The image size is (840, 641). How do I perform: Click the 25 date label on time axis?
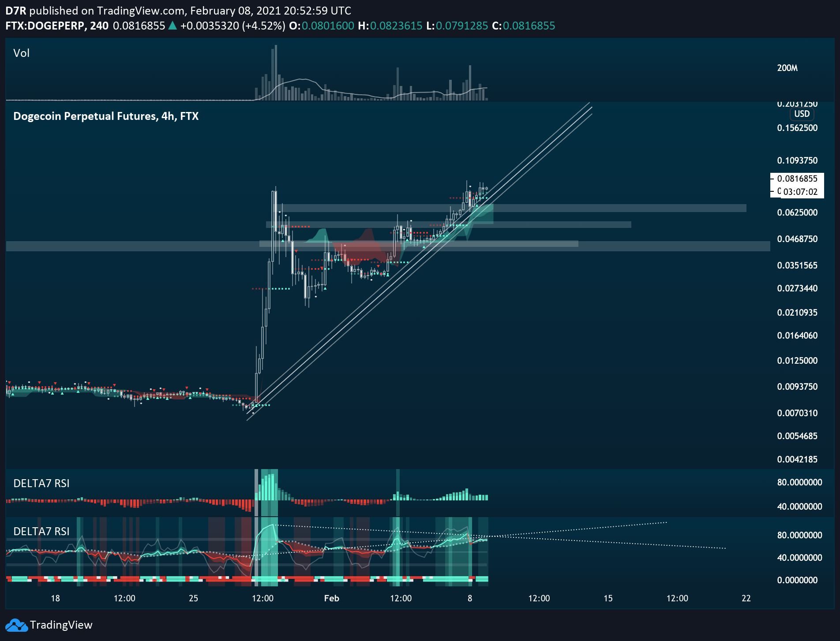[193, 598]
